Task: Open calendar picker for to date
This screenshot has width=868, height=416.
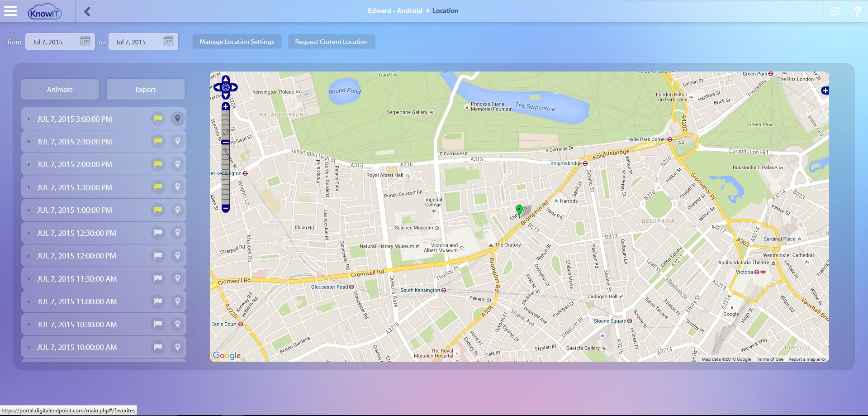Action: pos(168,41)
